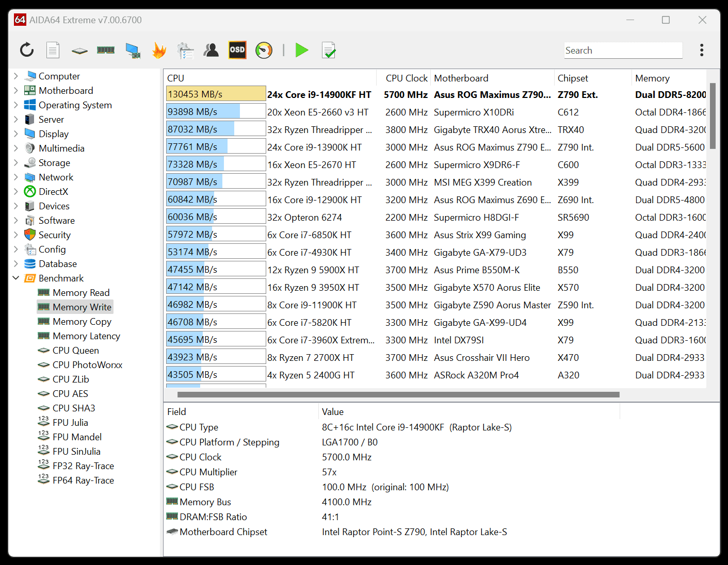Image resolution: width=728 pixels, height=565 pixels.
Task: Click the preferences toolbar icon
Action: [x=185, y=51]
